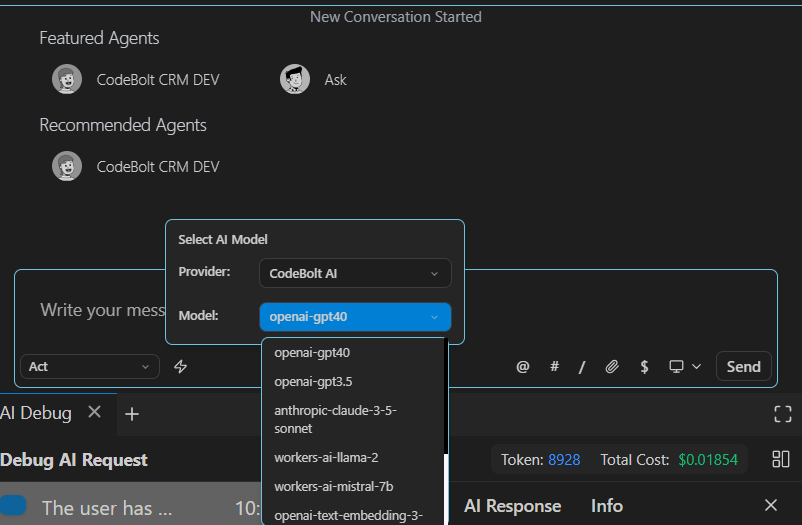Select recommended CodeBolt CRM DEV label
Screen dimensions: 802x525
click(158, 167)
